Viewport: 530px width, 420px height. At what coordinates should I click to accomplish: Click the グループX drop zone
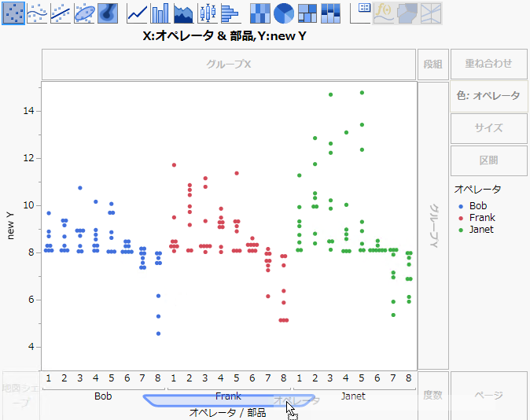(x=229, y=64)
